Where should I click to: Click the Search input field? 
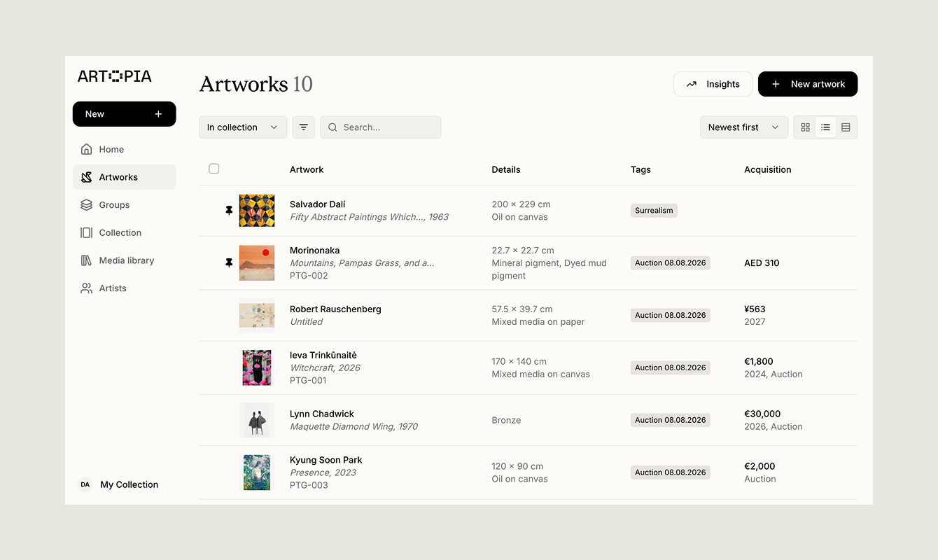click(x=381, y=127)
